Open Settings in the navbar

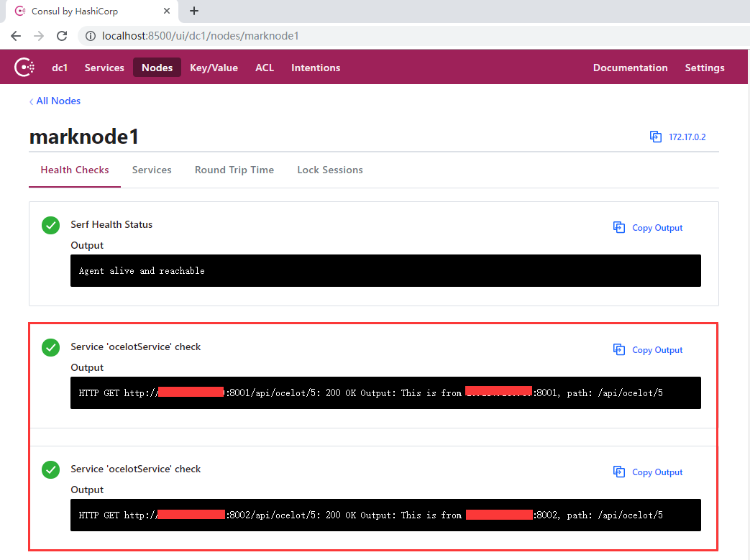705,68
